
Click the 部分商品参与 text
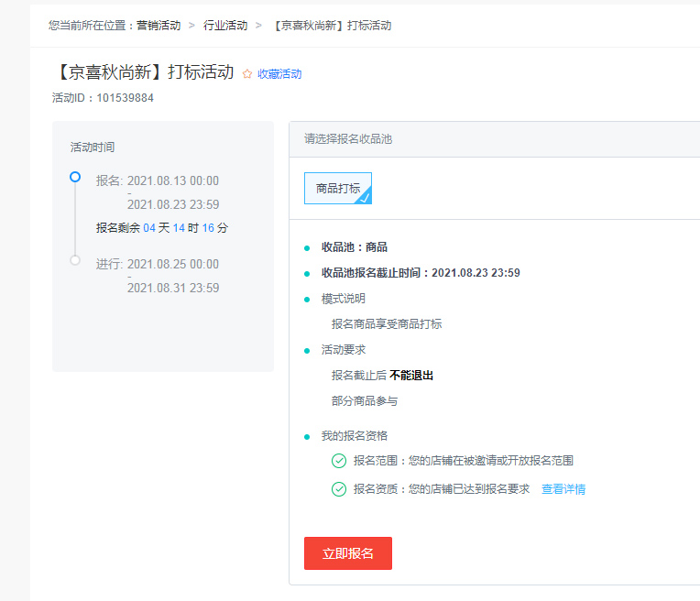click(x=365, y=401)
